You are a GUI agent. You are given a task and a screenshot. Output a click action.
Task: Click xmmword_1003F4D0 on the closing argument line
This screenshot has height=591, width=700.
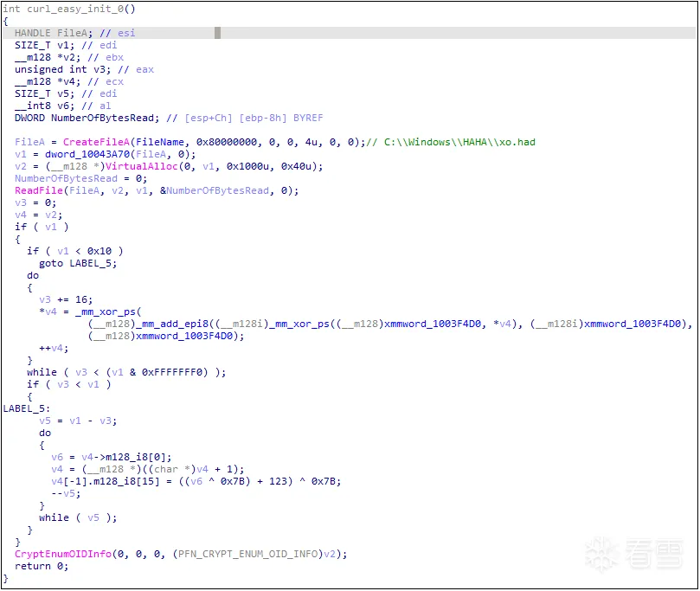coord(184,336)
